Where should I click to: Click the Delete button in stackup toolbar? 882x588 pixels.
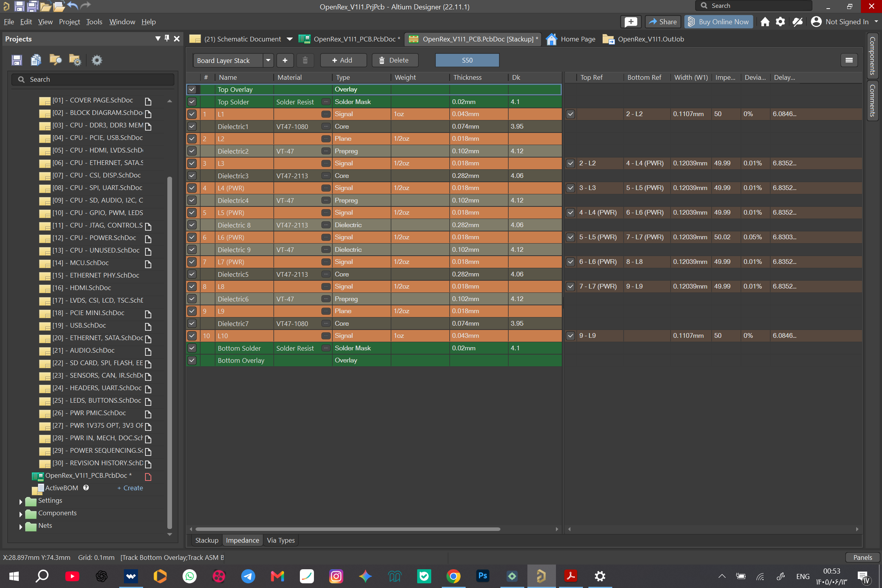coord(395,60)
